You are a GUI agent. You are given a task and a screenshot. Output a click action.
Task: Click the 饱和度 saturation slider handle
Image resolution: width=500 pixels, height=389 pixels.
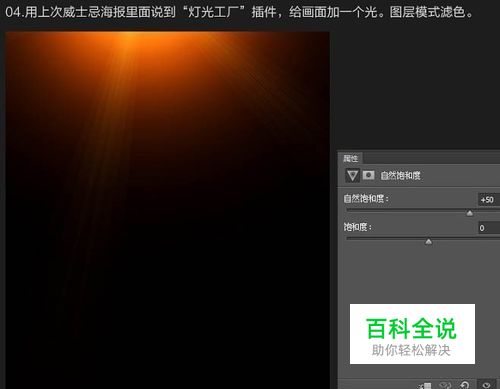429,241
